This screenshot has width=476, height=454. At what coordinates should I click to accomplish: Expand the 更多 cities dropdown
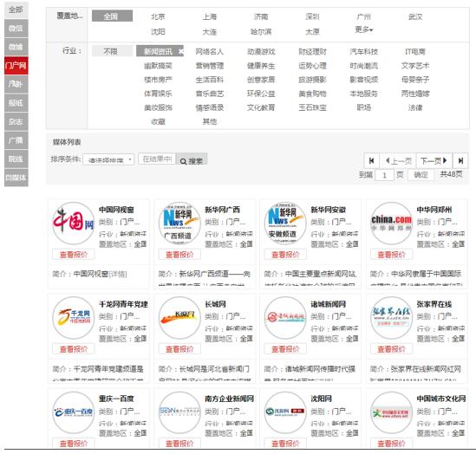[364, 29]
